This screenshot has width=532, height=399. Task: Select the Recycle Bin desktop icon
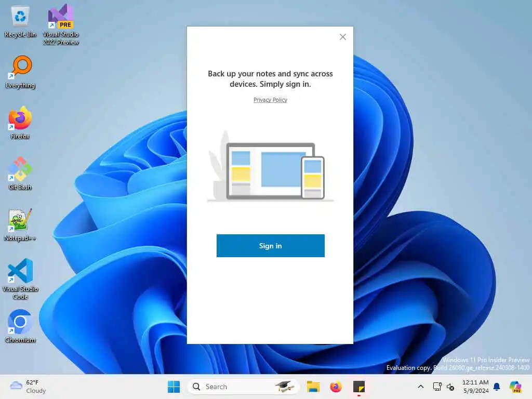(20, 22)
